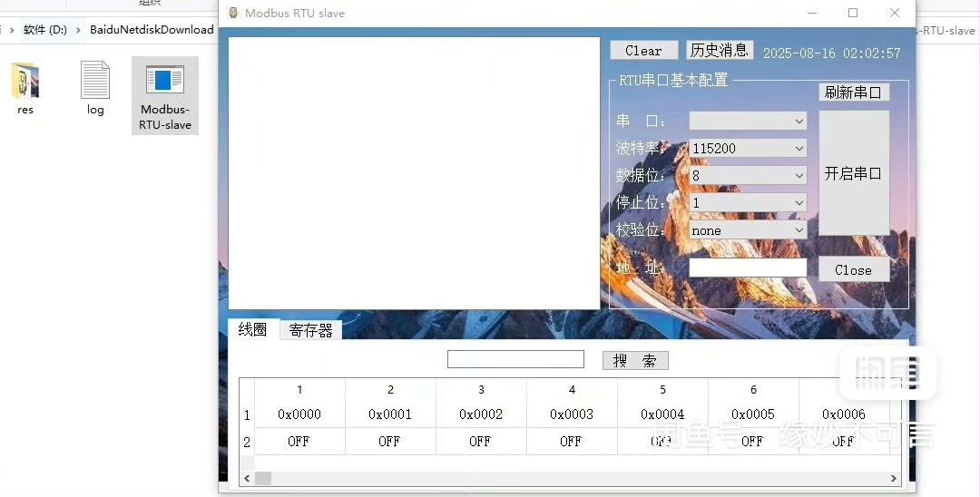Click the OFF cell under 0x0002
The height and width of the screenshot is (497, 980).
pyautogui.click(x=481, y=442)
